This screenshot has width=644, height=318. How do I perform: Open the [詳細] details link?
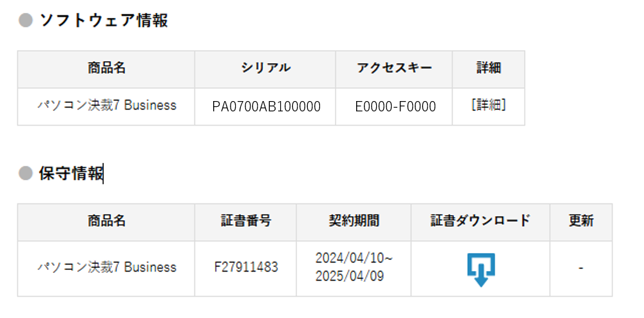488,106
